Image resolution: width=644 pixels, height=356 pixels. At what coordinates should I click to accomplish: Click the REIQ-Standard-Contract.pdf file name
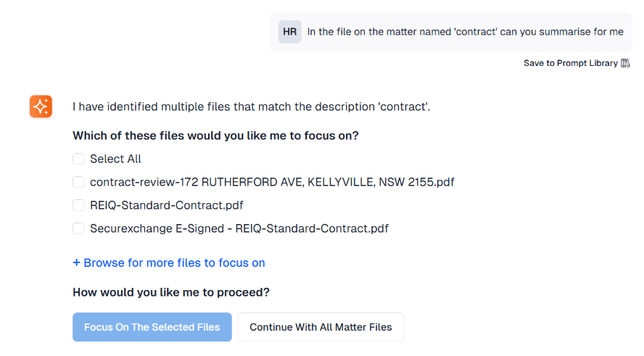point(166,205)
